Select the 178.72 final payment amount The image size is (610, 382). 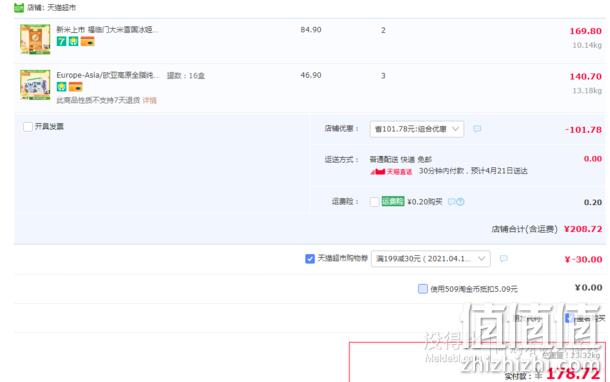pos(573,374)
